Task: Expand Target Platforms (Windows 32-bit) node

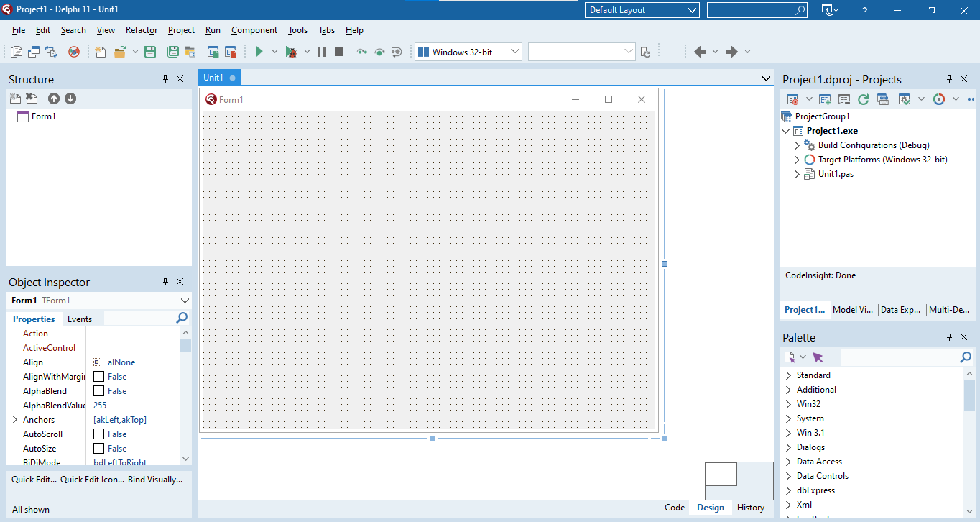Action: [x=797, y=160]
